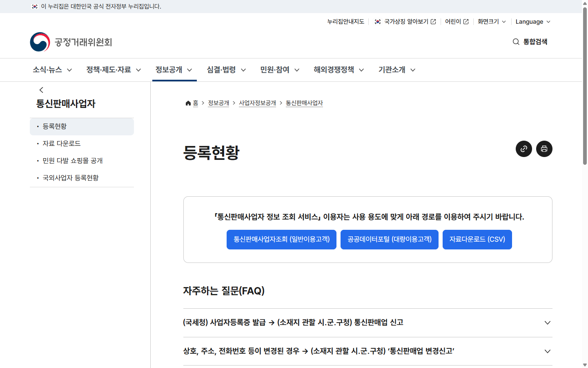Click the external link icon after 어린이
This screenshot has height=368, width=588.
pyautogui.click(x=466, y=22)
